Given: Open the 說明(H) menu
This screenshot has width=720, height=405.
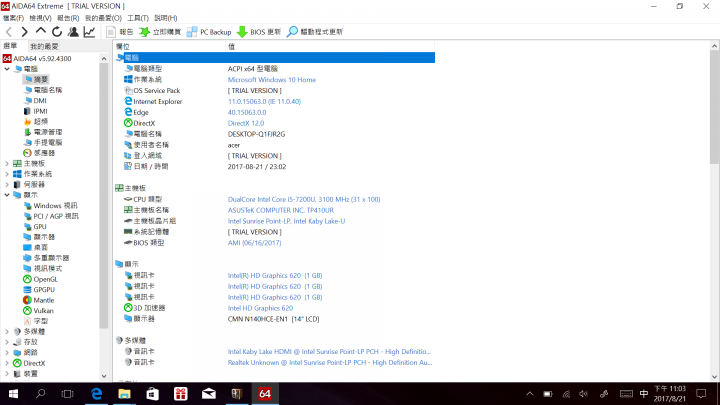Looking at the screenshot, I should point(166,18).
